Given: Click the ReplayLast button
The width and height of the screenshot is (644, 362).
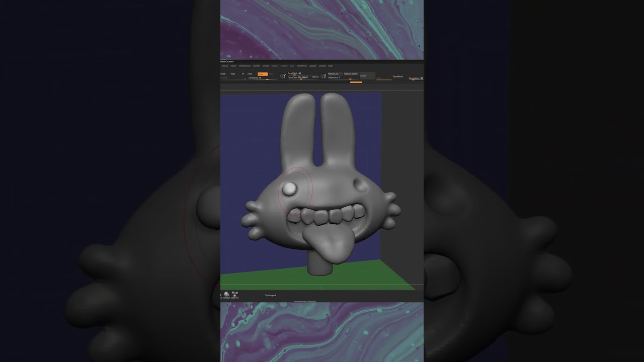Looking at the screenshot, I should (x=336, y=74).
